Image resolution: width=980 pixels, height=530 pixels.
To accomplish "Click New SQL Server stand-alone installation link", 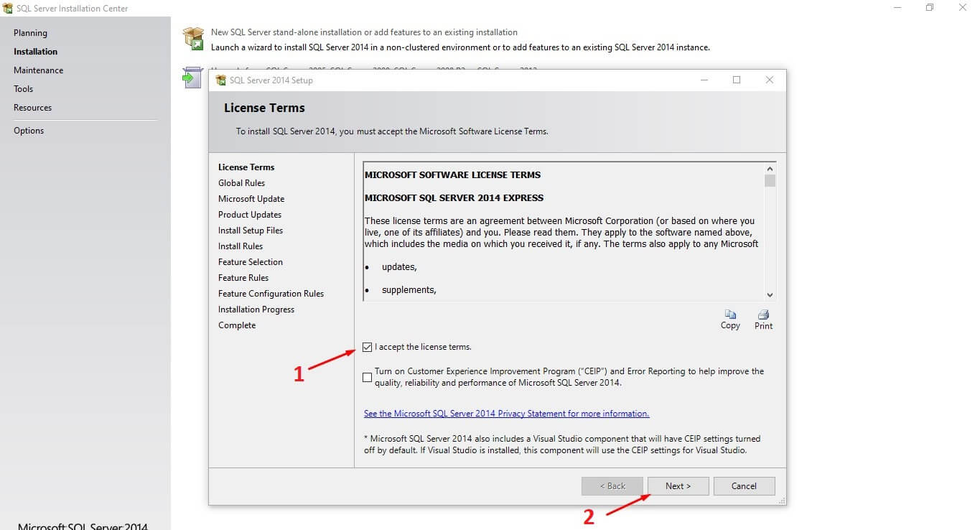I will (x=364, y=32).
